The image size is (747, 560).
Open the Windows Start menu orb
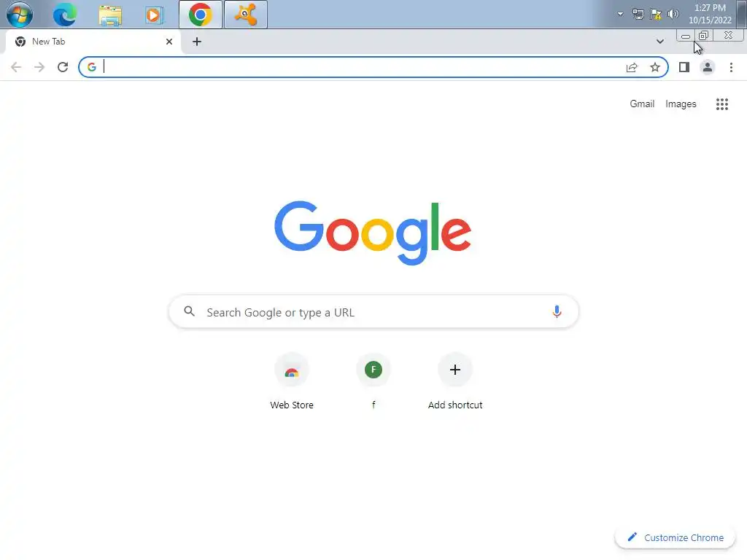coord(20,15)
